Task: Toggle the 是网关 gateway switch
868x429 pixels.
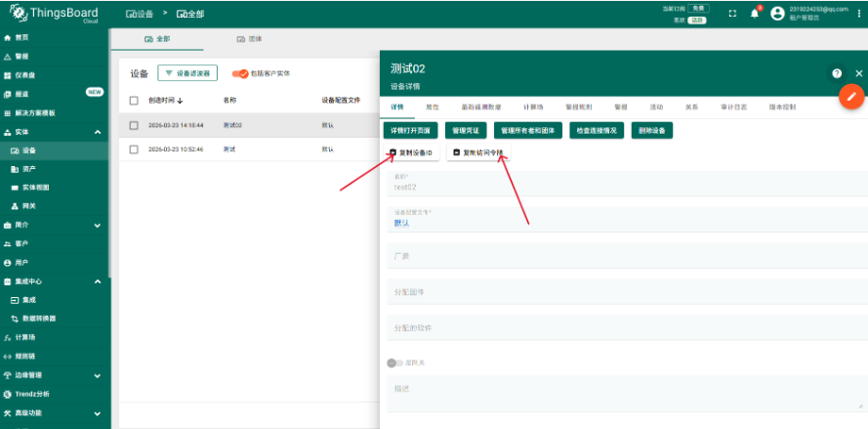Action: (x=394, y=363)
